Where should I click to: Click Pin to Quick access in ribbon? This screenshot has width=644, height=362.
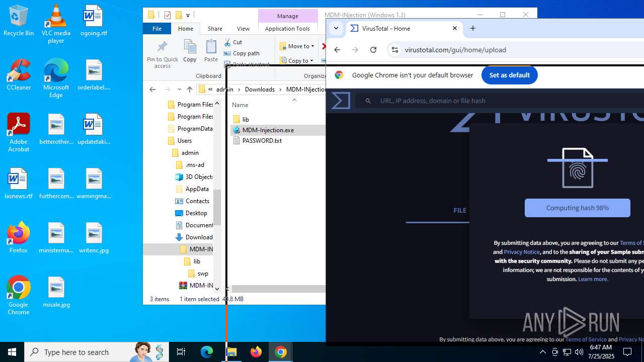click(162, 54)
